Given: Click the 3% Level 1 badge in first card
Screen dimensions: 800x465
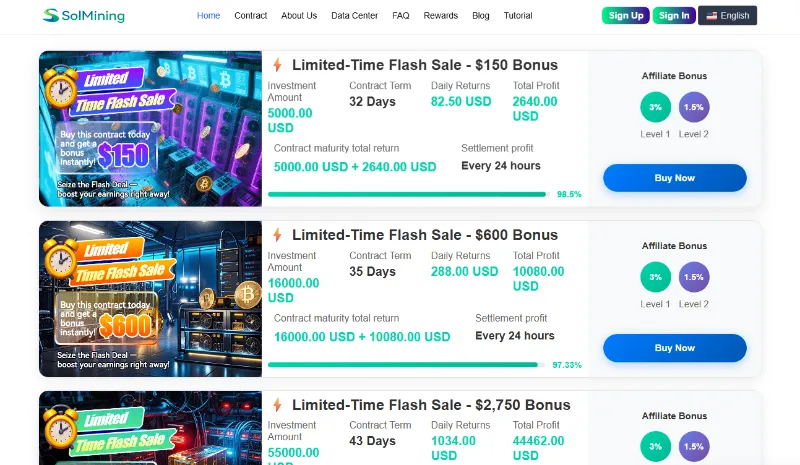Looking at the screenshot, I should (655, 107).
